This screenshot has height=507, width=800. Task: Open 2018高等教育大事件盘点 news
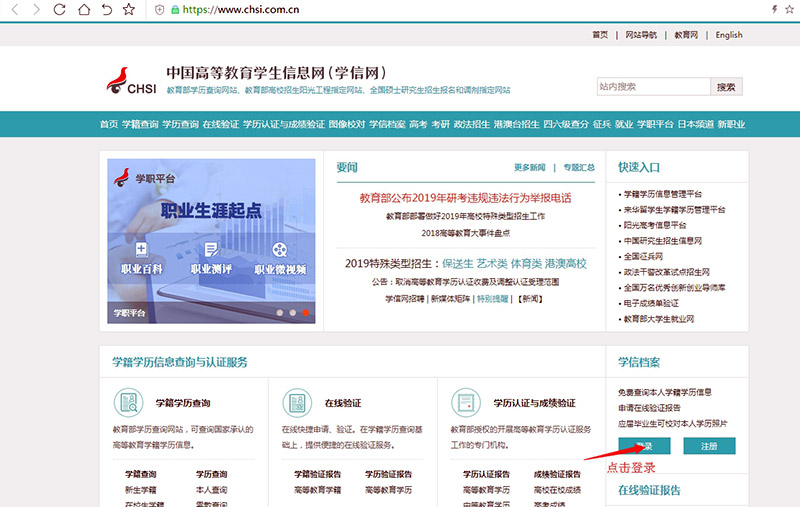click(465, 233)
